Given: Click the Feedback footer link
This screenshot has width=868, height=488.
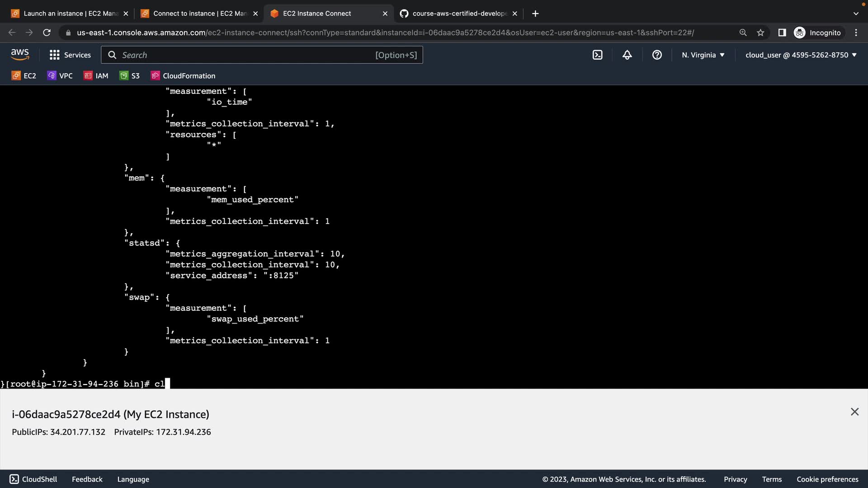Looking at the screenshot, I should 87,479.
